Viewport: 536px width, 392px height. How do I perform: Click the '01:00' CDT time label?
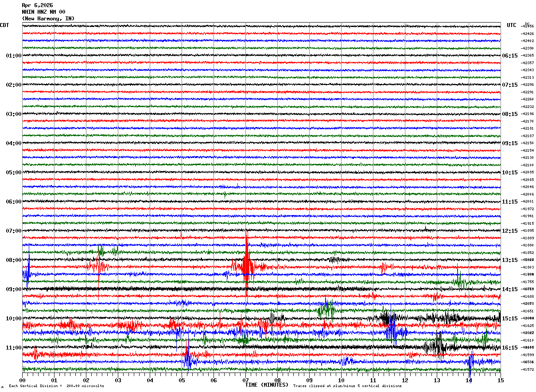tap(14, 56)
